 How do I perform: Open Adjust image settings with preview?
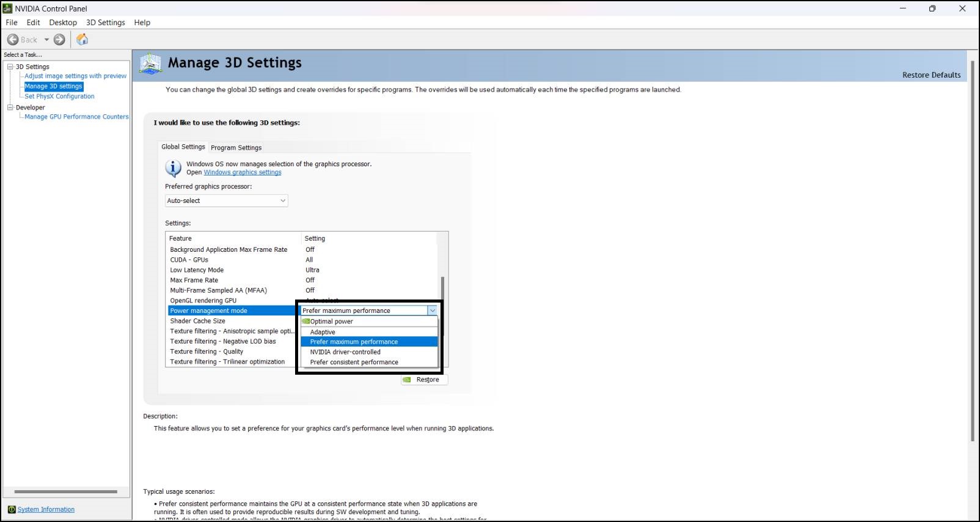[x=75, y=76]
